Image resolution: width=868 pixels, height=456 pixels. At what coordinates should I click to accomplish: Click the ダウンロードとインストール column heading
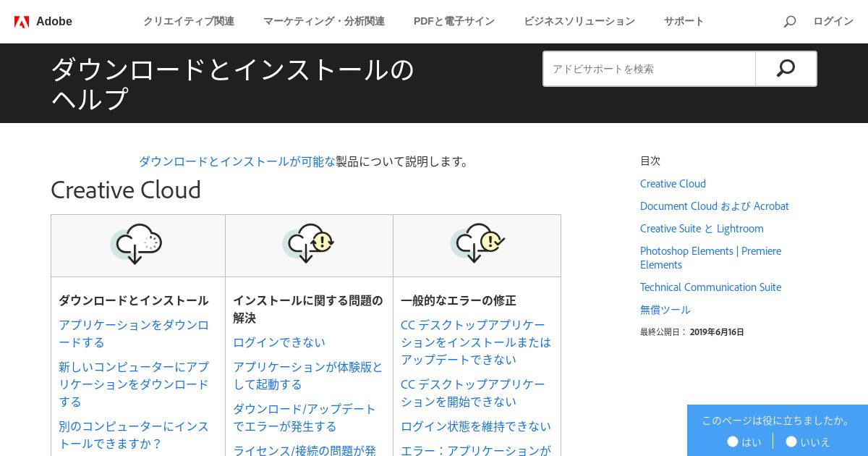[134, 300]
